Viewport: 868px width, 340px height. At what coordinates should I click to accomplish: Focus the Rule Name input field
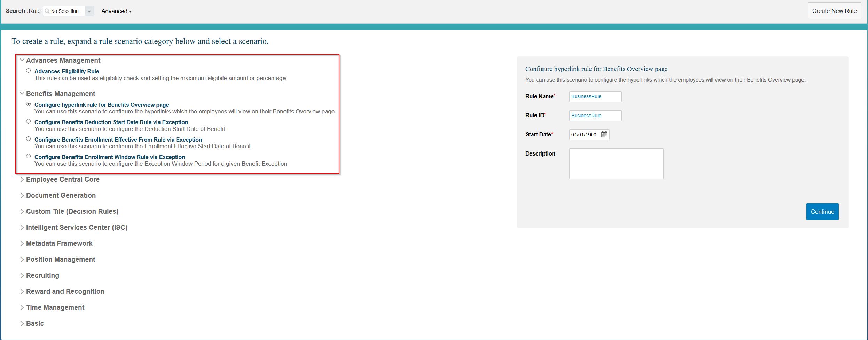coord(595,96)
